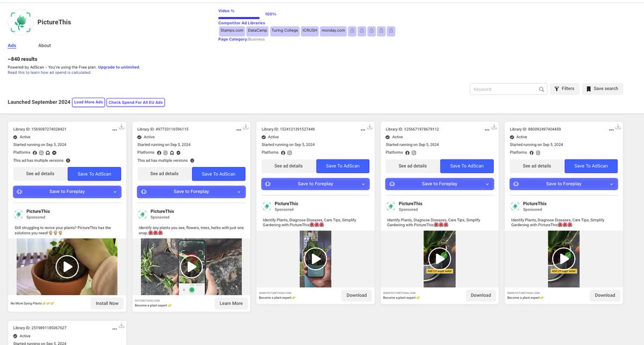Click the last locked competitor chip

pos(391,31)
